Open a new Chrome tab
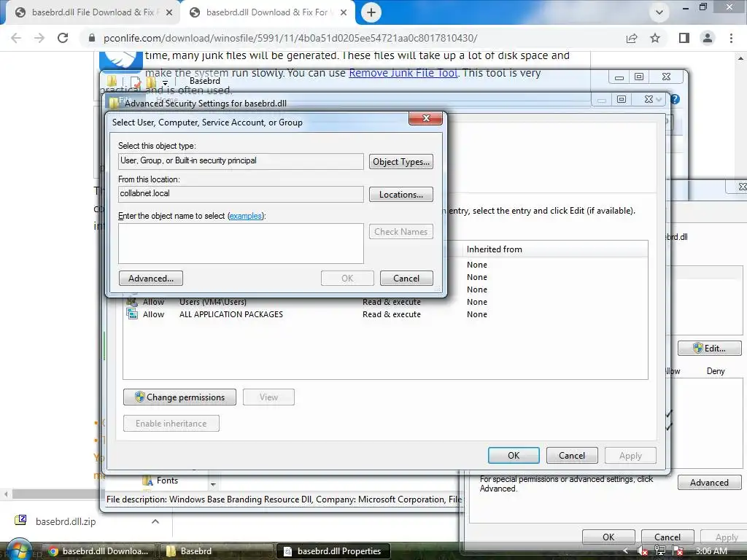The width and height of the screenshot is (747, 560). coord(371,12)
